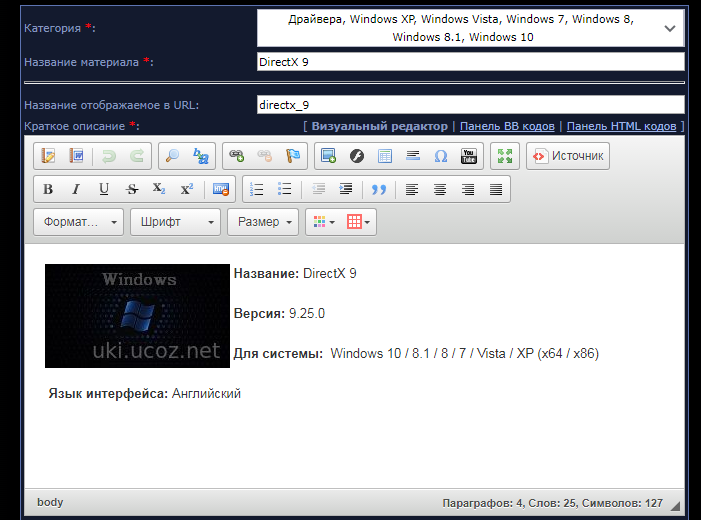The image size is (701, 520).
Task: Insert a table via toolbar icon
Action: (385, 156)
